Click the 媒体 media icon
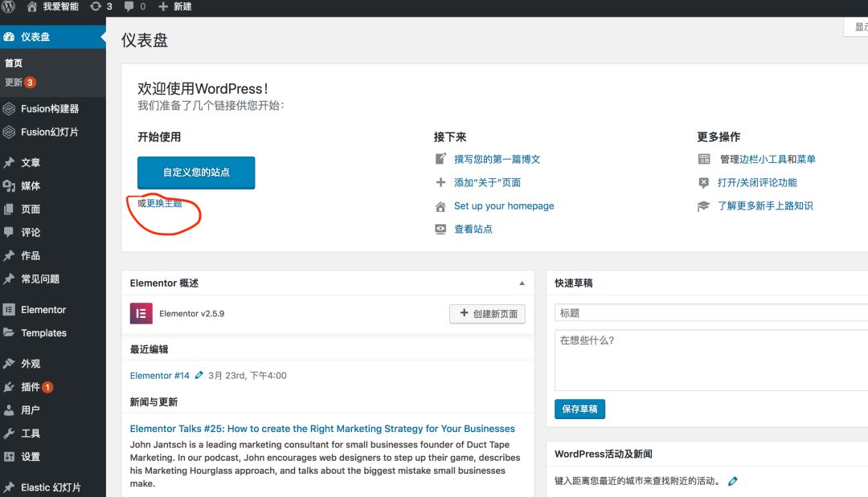The height and width of the screenshot is (497, 868). tap(9, 185)
